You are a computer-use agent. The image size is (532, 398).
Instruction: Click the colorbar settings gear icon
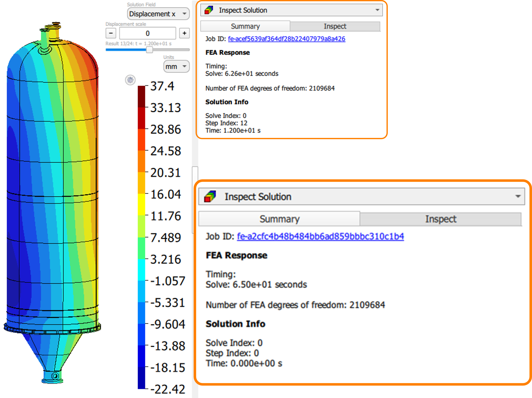[130, 80]
